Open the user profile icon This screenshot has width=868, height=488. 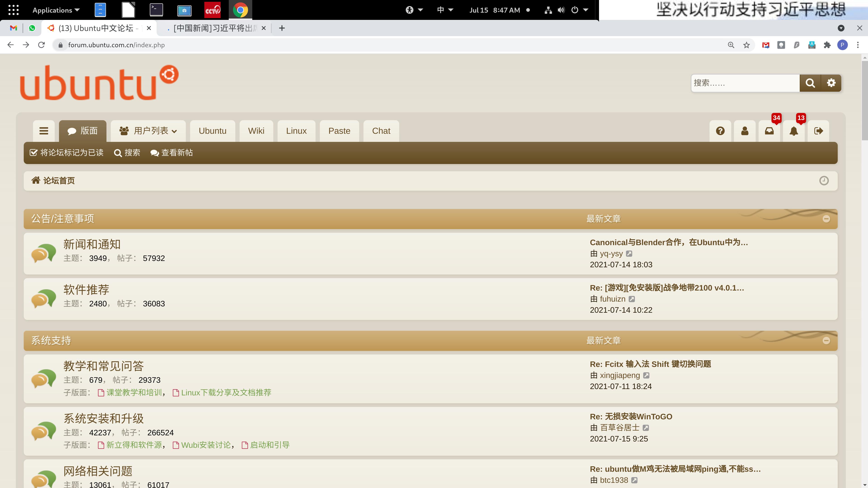[x=745, y=131]
